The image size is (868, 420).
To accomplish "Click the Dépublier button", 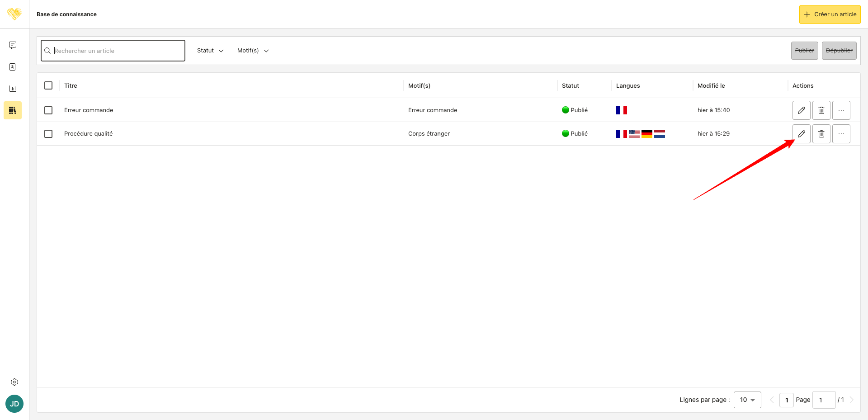I will pos(839,51).
